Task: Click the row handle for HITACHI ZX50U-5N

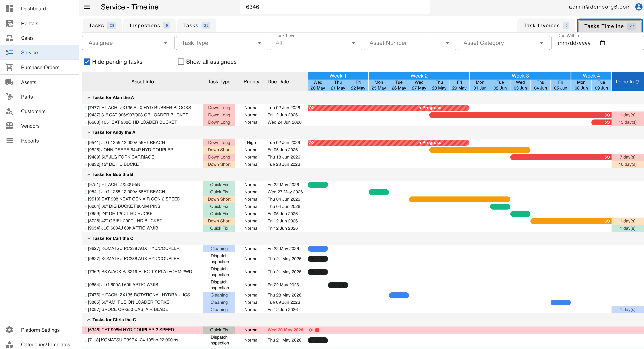Action: tap(86, 185)
